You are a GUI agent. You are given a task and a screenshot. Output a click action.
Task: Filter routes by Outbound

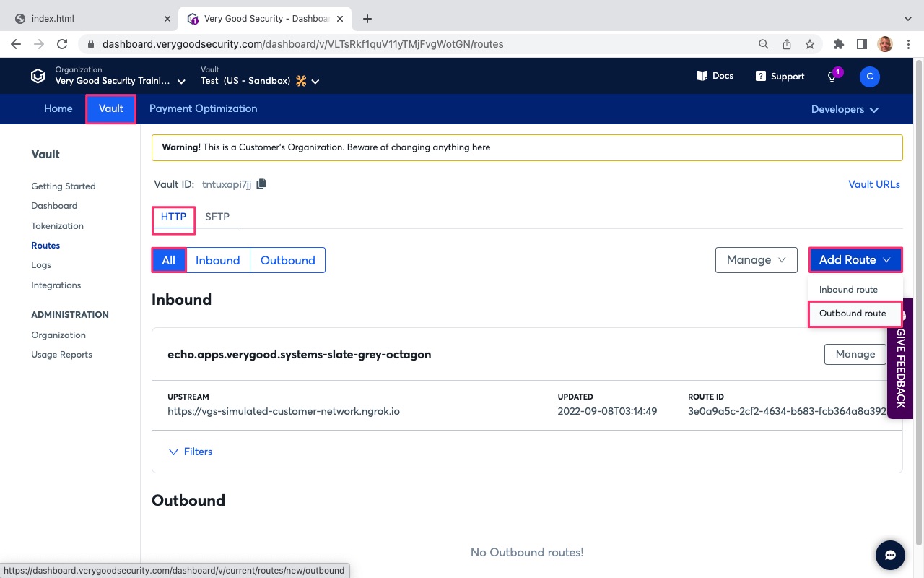click(x=288, y=260)
